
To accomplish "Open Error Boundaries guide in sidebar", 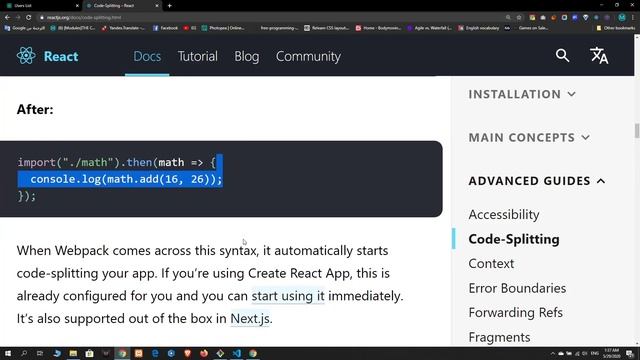I will [517, 288].
